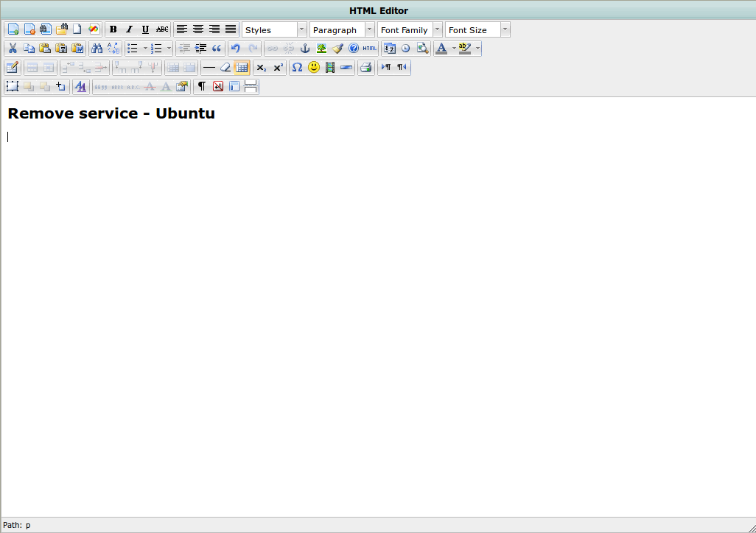
Task: Open the document preview
Action: [x=422, y=48]
